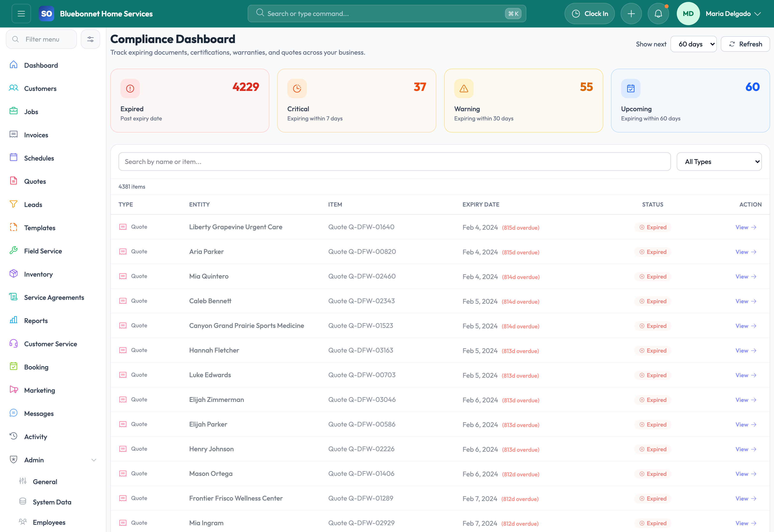Click the Field Service wrench icon
774x532 pixels.
point(13,250)
